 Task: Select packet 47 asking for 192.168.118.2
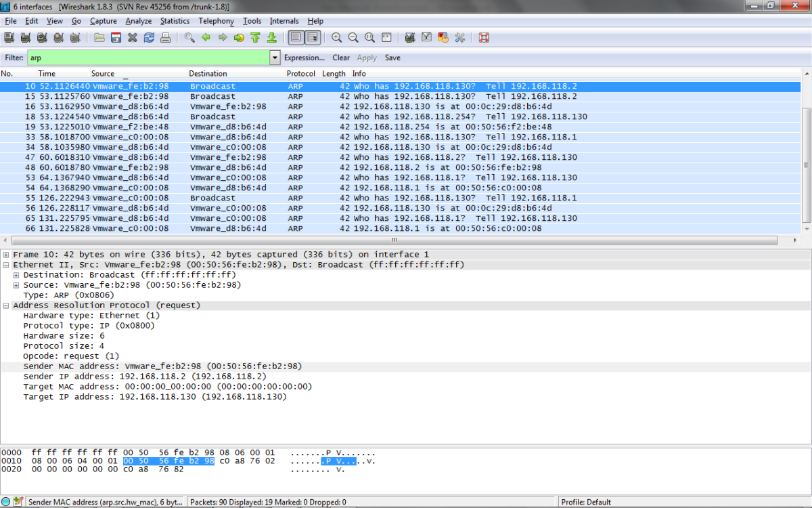401,157
